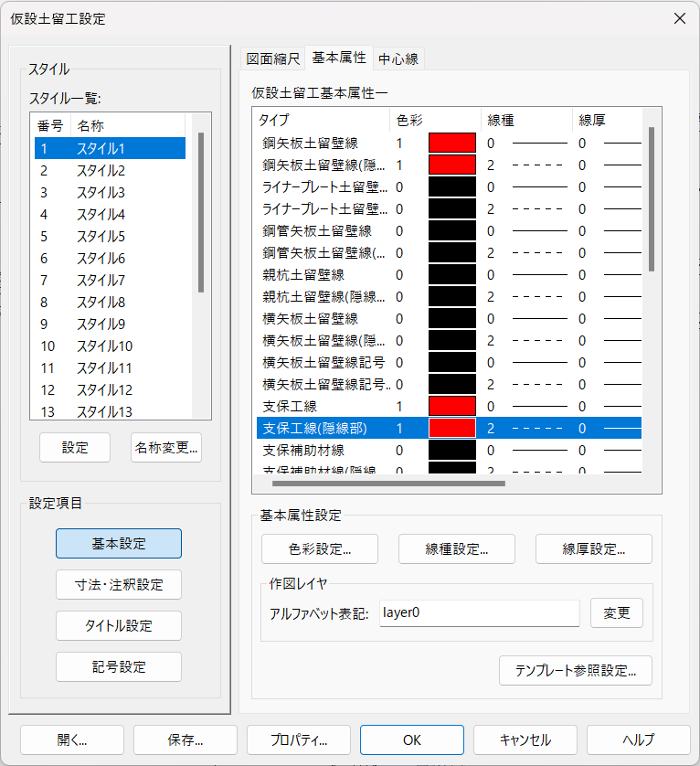
Task: Select スタイル7 in the style list
Action: tap(110, 280)
